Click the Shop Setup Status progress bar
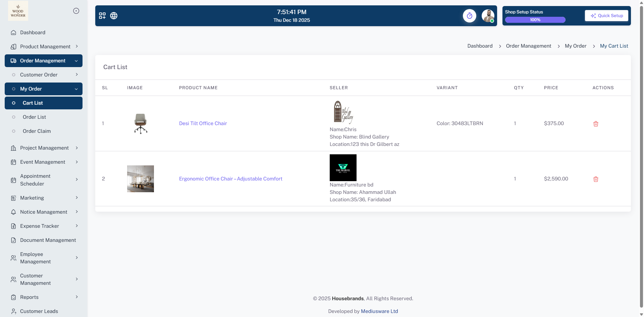The image size is (644, 317). [535, 20]
